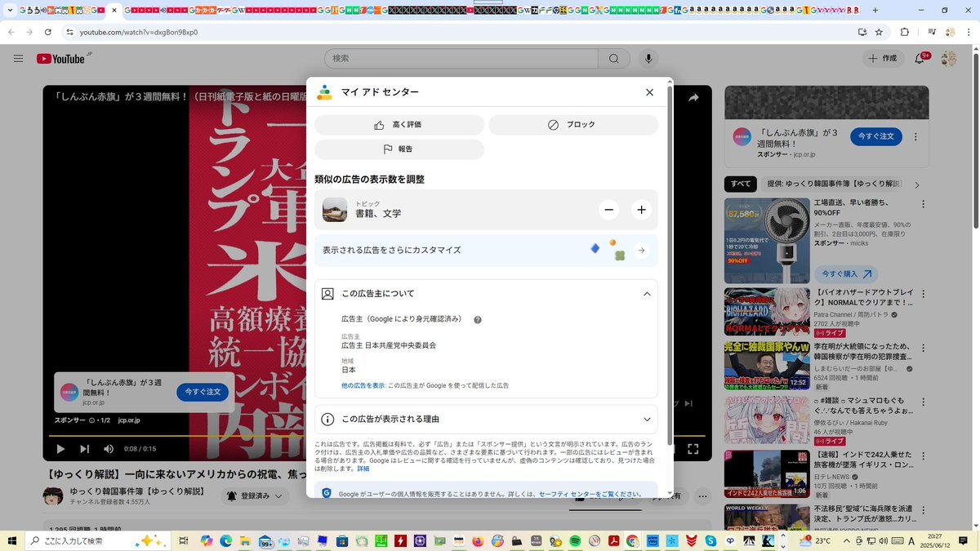Enter fullscreen video mode
This screenshot has height=551, width=980.
coord(693,448)
